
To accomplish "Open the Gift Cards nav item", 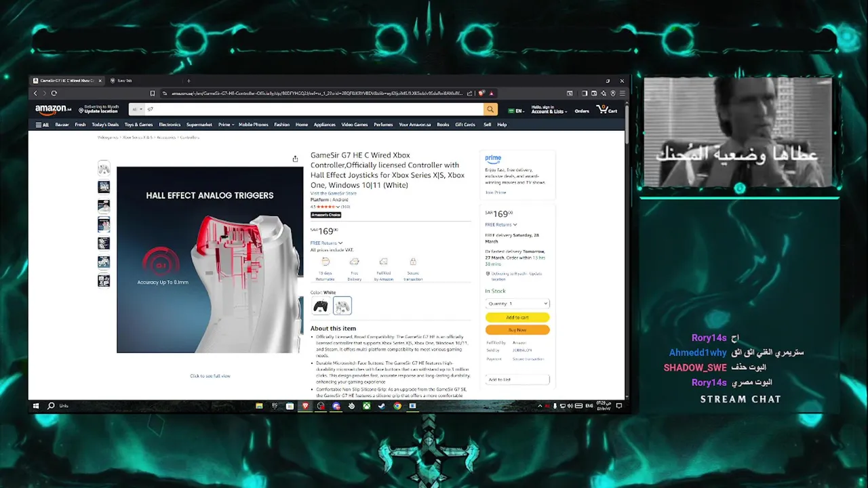I will pos(465,125).
